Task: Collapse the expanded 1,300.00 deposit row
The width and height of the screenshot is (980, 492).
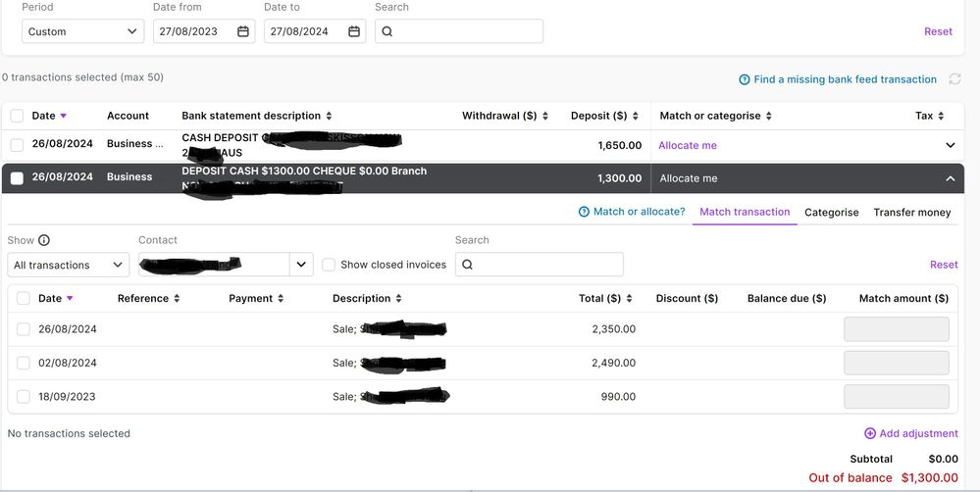Action: click(x=950, y=178)
